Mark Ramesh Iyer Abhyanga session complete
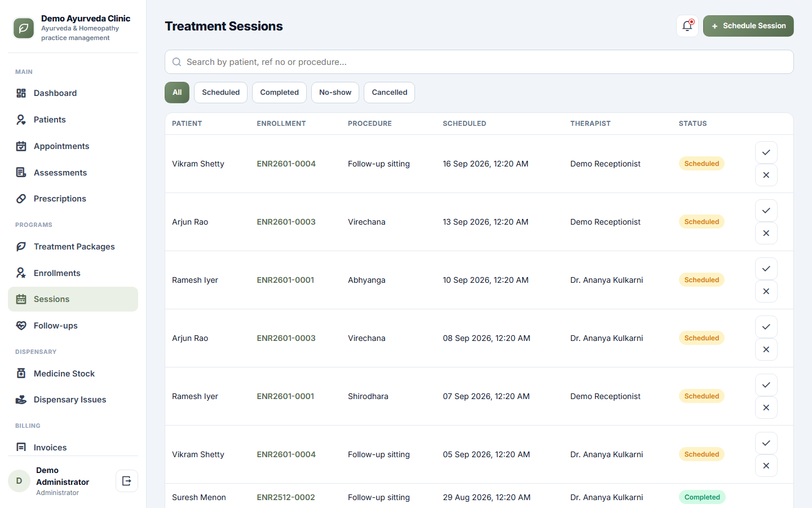Viewport: 812px width, 508px height. 766,269
